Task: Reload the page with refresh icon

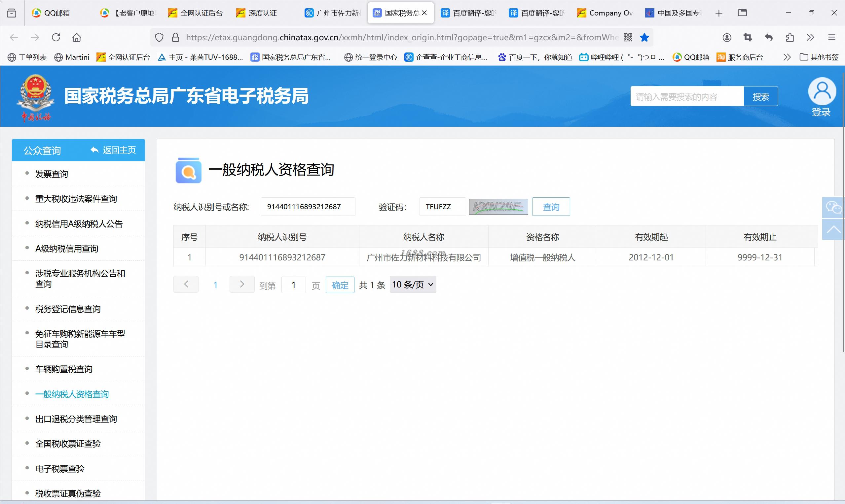Action: 56,37
